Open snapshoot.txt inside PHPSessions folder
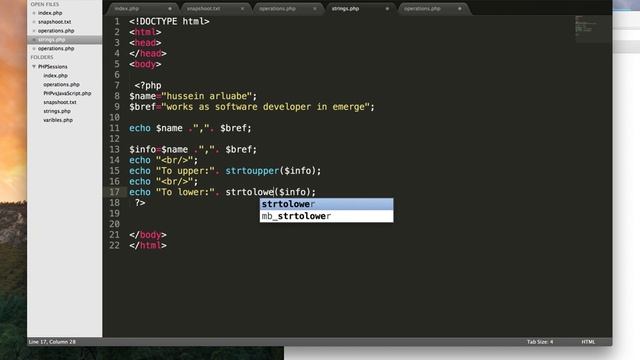640x360 pixels. click(x=60, y=102)
